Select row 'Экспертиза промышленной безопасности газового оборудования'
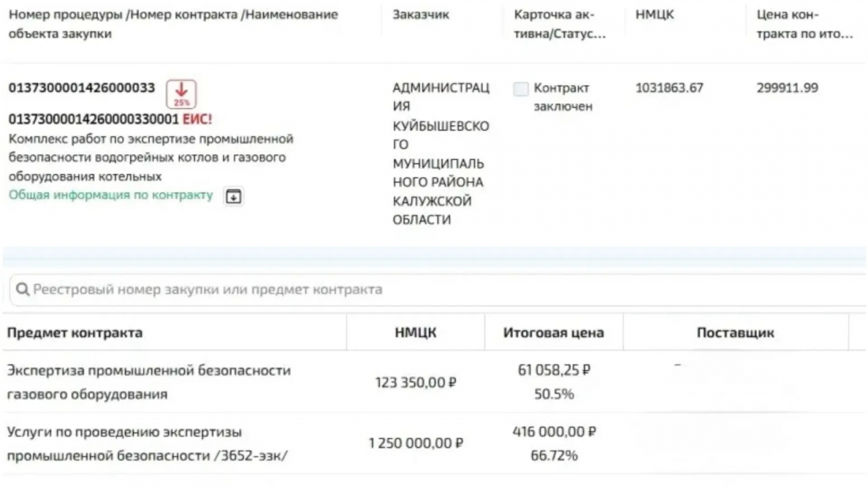Viewport: 868px width, 488px height. (x=434, y=382)
